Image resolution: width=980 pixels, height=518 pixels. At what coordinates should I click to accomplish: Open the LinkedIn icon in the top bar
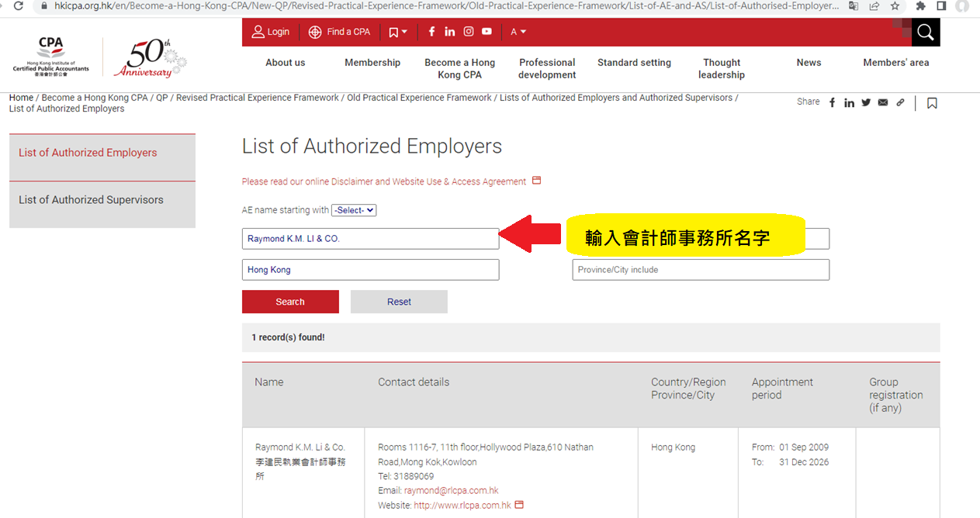pyautogui.click(x=450, y=32)
